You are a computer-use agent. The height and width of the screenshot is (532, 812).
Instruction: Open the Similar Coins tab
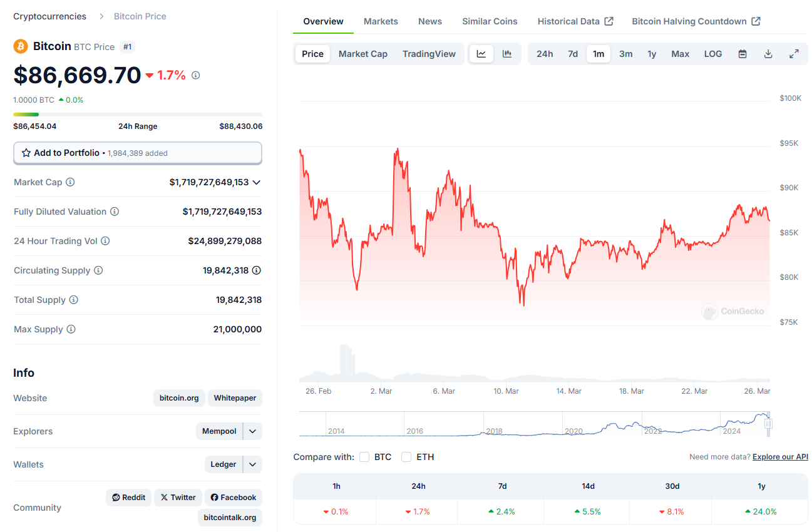(x=490, y=21)
